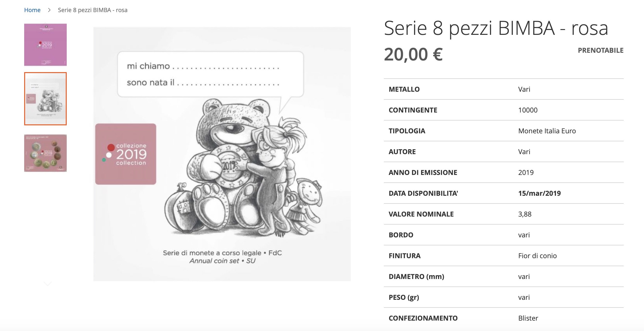Click the product title heading
644x331 pixels.
tap(496, 28)
